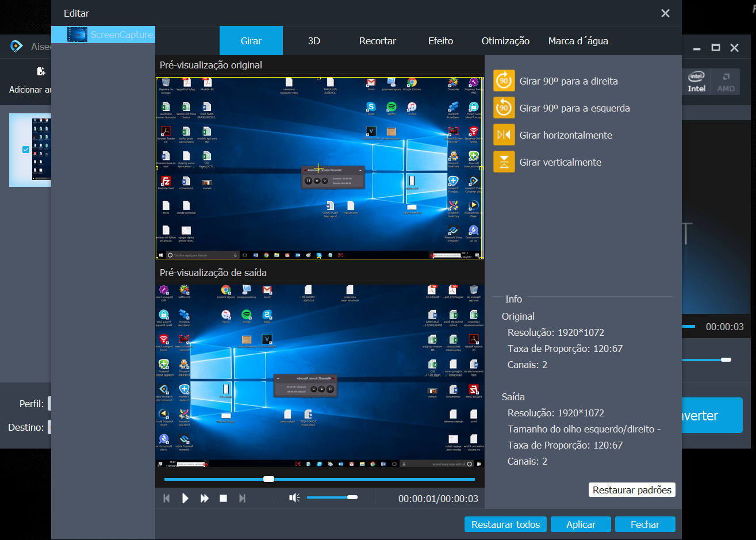Screen dimensions: 756x540
Task: Click the rotate 90° left icon
Action: tap(504, 108)
